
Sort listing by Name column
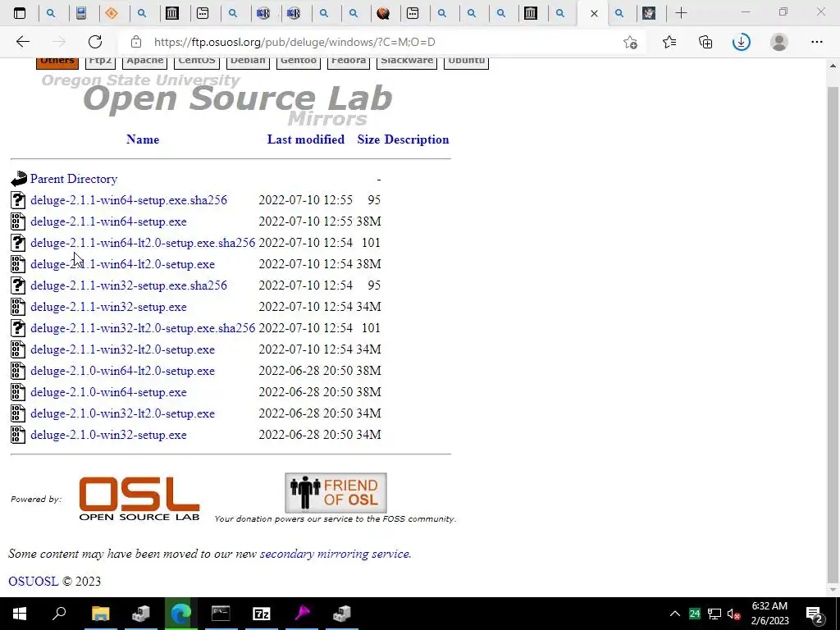click(143, 139)
